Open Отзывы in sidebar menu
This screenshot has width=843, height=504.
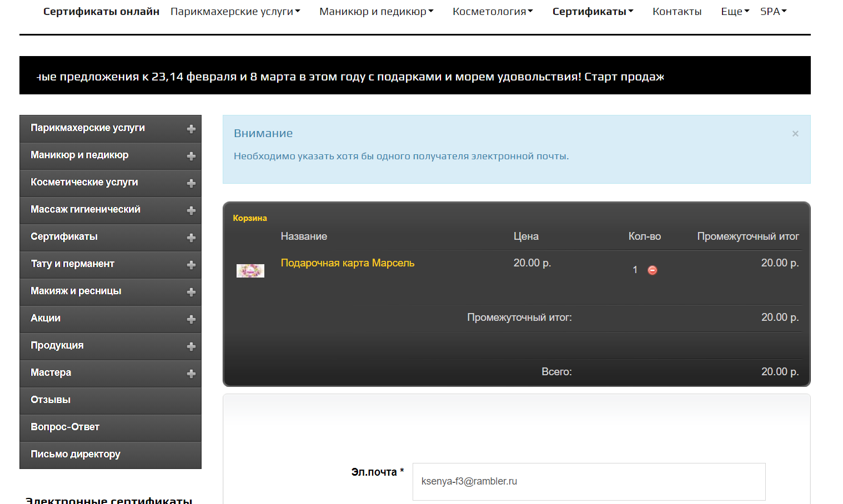[51, 400]
